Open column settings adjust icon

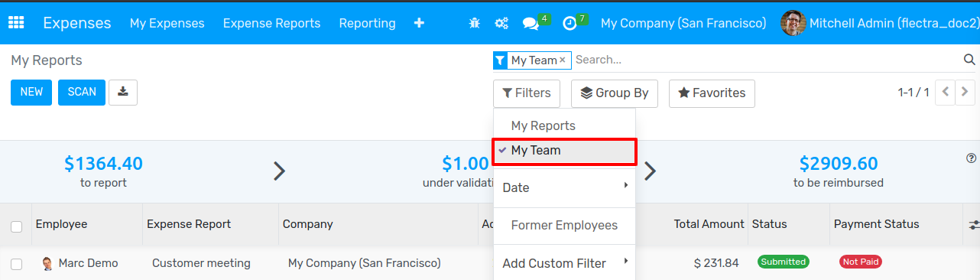[974, 225]
